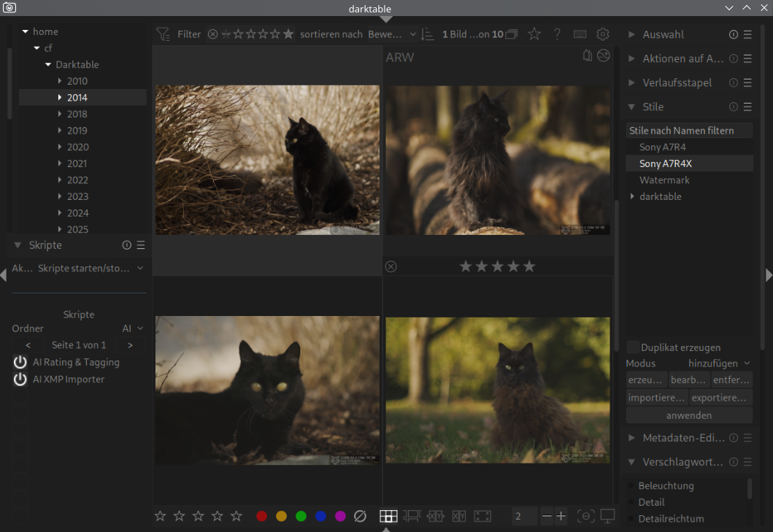This screenshot has height=532, width=773.
Task: Open the filter settings funnel icon
Action: coord(163,34)
